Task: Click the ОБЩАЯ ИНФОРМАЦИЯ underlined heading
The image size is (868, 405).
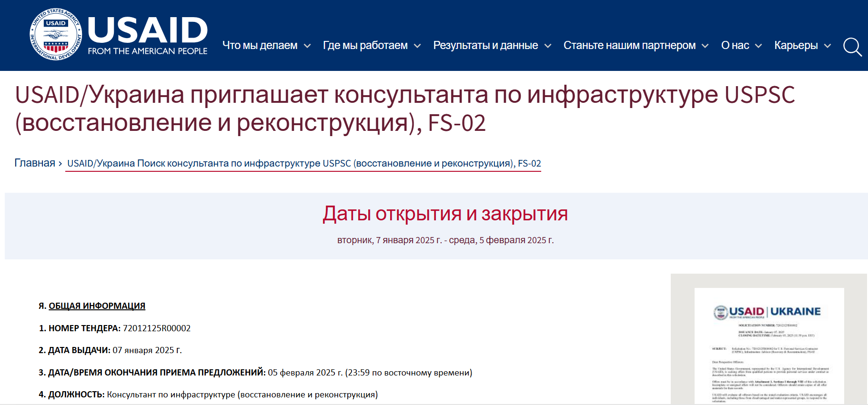Action: [x=97, y=306]
